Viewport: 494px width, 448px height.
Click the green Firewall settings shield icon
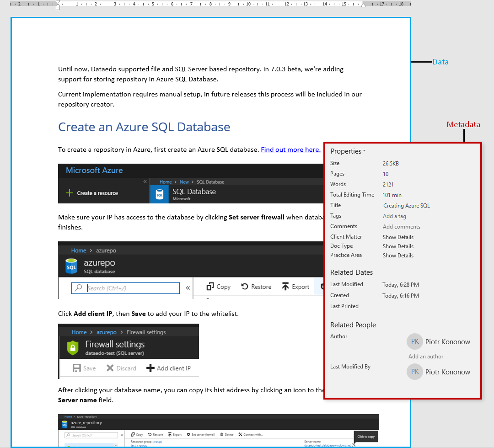click(x=73, y=347)
